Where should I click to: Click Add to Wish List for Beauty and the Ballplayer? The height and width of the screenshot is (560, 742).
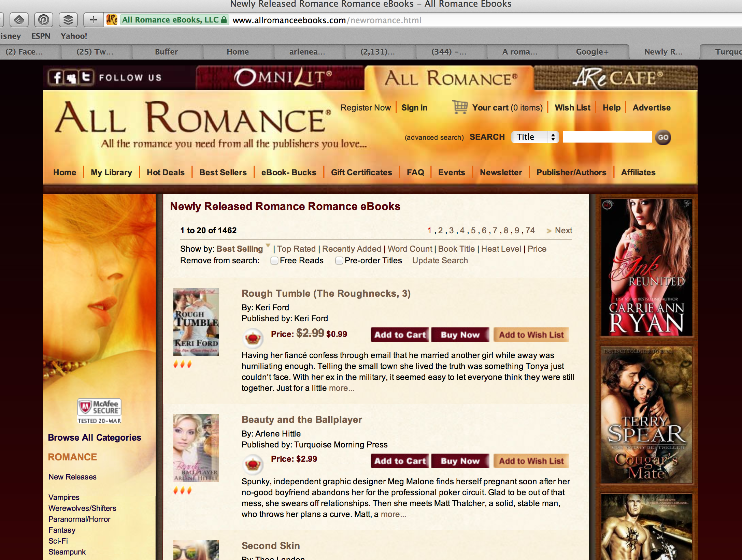[531, 461]
